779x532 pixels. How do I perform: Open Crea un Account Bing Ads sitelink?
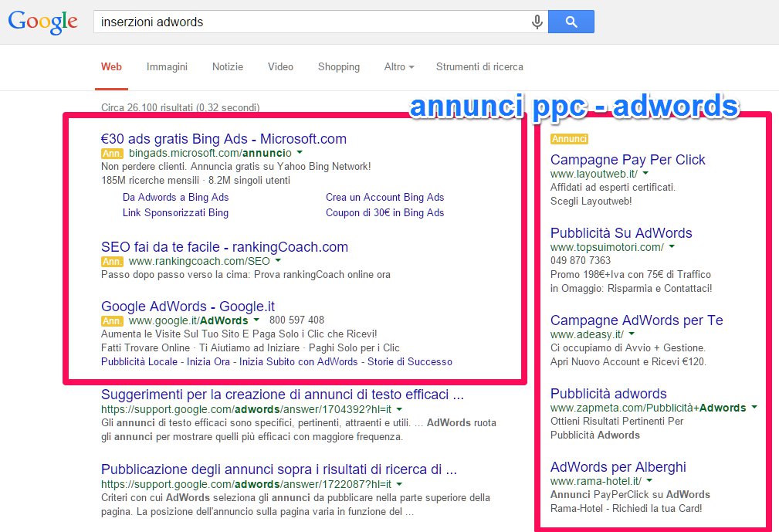(385, 197)
